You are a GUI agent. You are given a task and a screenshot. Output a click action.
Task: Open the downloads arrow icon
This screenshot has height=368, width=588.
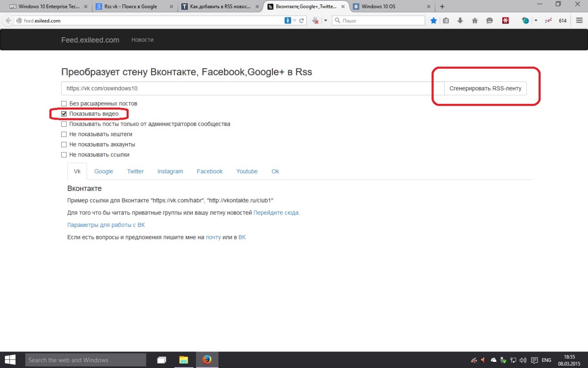tap(460, 20)
